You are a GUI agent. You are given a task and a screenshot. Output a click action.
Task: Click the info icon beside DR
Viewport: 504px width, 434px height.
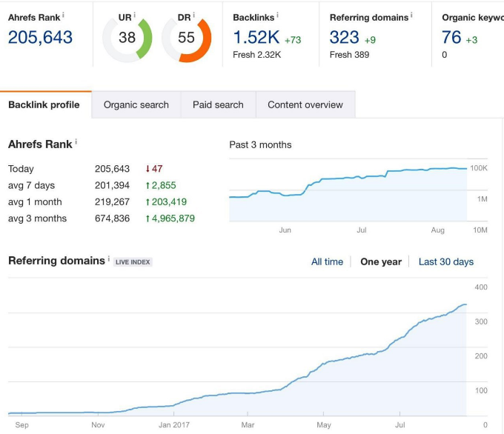pos(193,15)
